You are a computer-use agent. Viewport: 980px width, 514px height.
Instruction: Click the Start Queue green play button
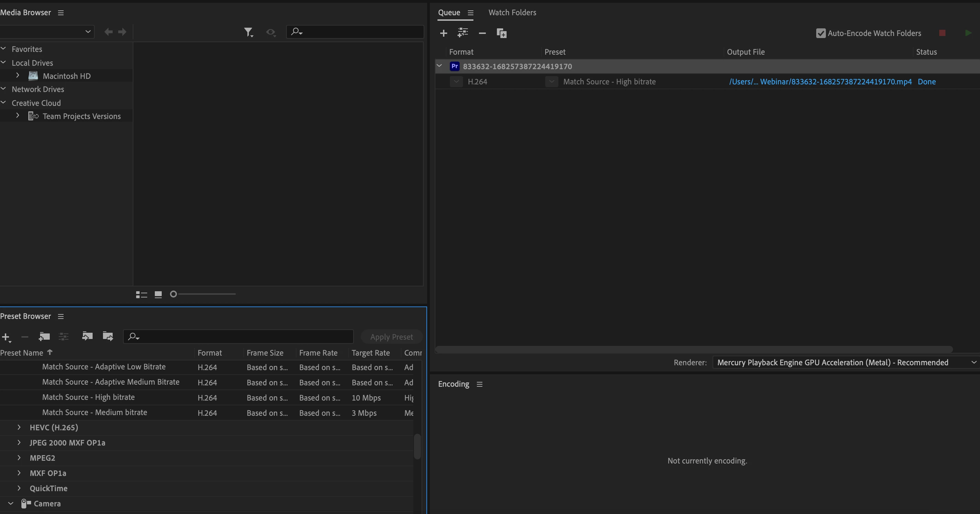(x=968, y=33)
